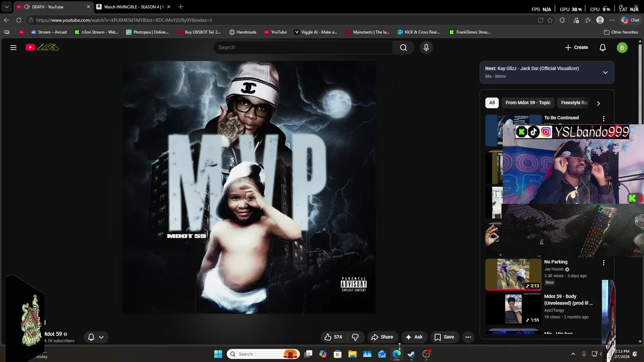Open browser profile avatar icon
This screenshot has width=644, height=362.
tap(600, 20)
